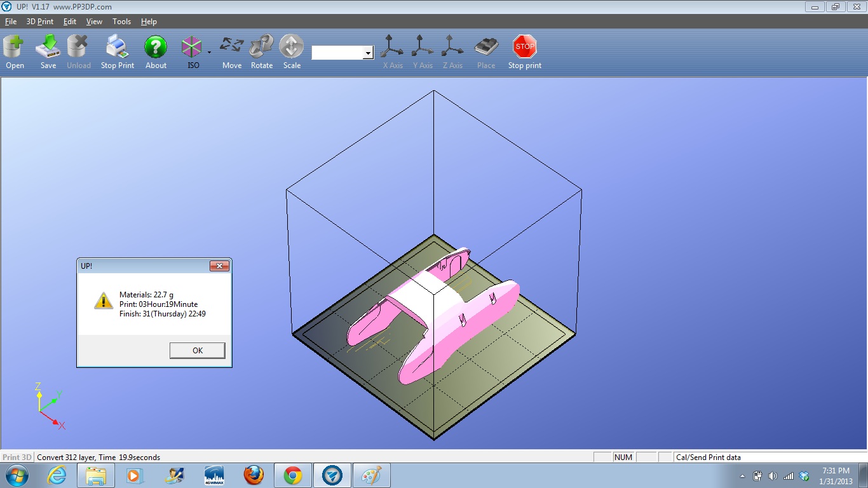Restore down the UP! application window

point(835,7)
